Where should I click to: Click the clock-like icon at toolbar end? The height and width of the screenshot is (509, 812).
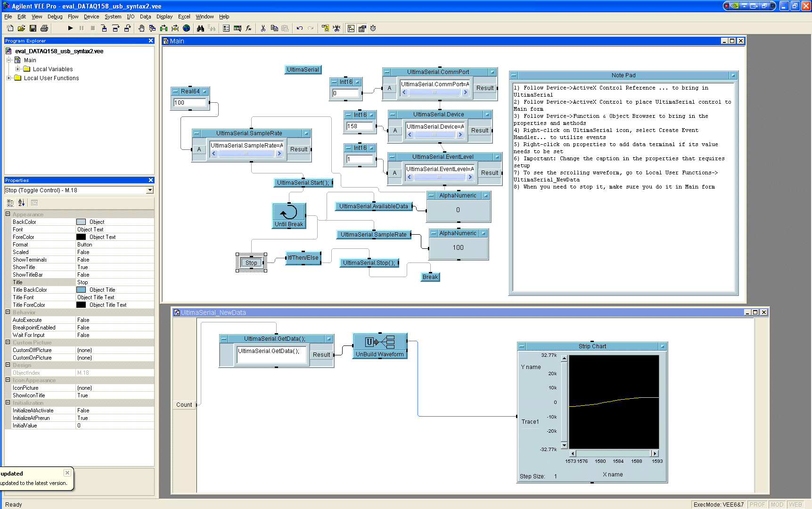coord(373,28)
